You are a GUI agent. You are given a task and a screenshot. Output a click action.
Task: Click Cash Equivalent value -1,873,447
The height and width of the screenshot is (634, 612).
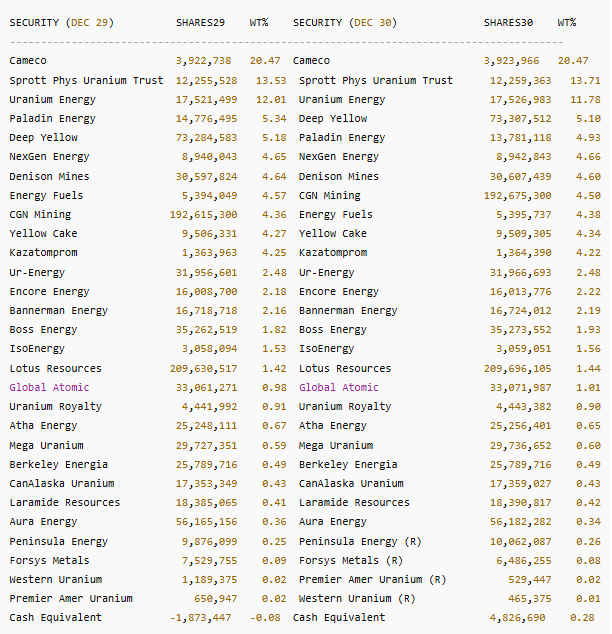tap(200, 618)
